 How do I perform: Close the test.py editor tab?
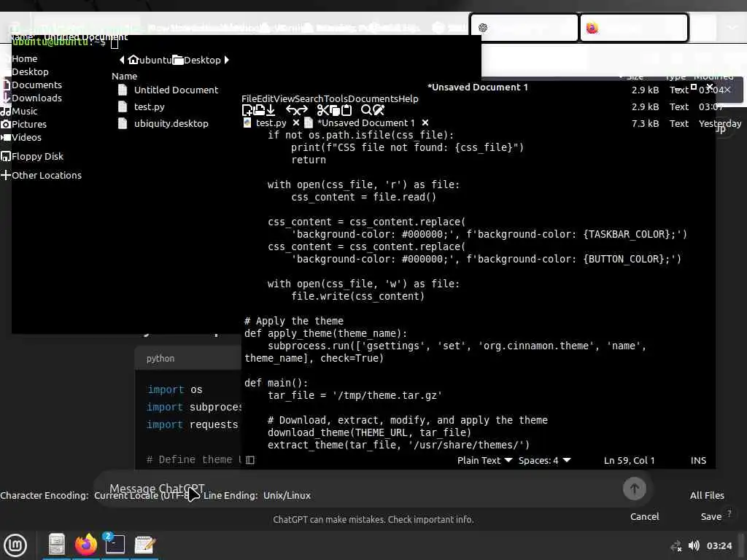296,122
